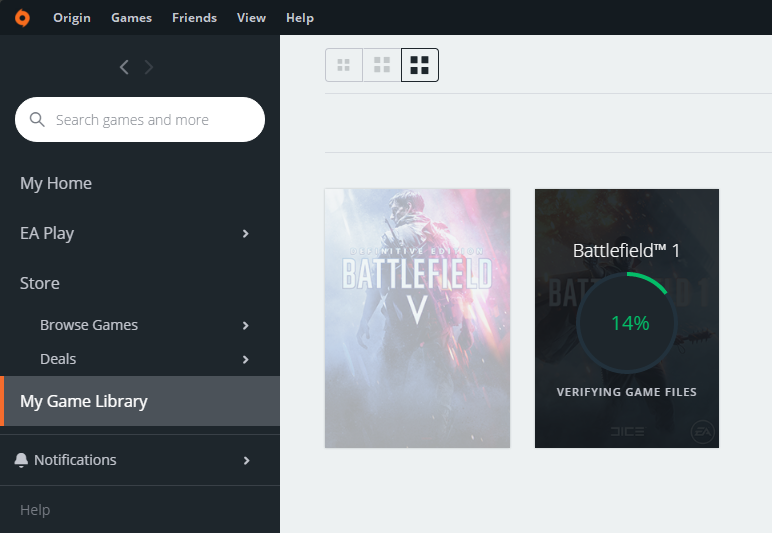Viewport: 772px width, 533px height.
Task: Open My Home page
Action: [x=56, y=184]
